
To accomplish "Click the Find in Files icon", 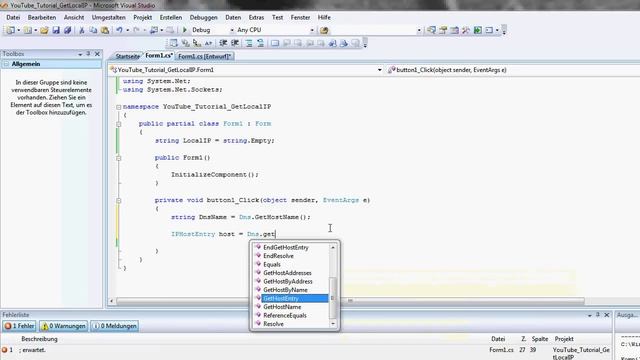I will click(324, 30).
